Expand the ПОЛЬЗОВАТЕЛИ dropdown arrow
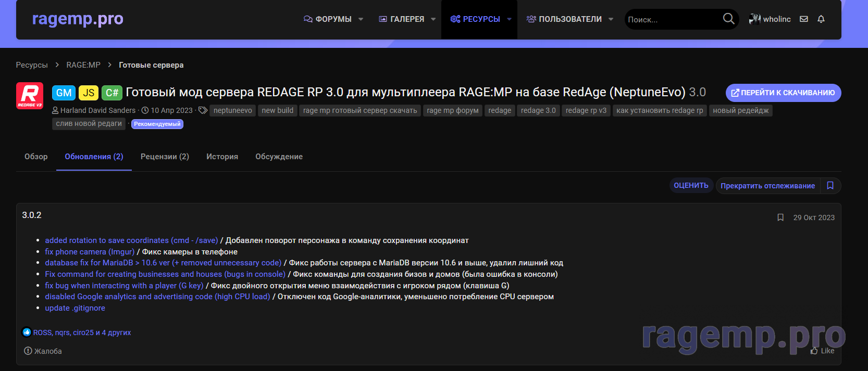868x371 pixels. [x=611, y=19]
